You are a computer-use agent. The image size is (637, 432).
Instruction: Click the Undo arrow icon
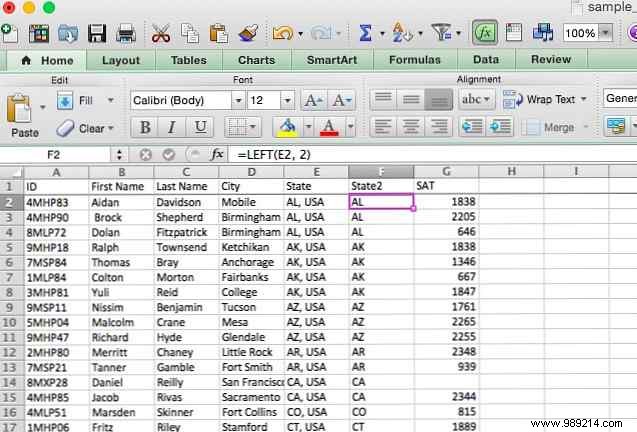point(283,33)
